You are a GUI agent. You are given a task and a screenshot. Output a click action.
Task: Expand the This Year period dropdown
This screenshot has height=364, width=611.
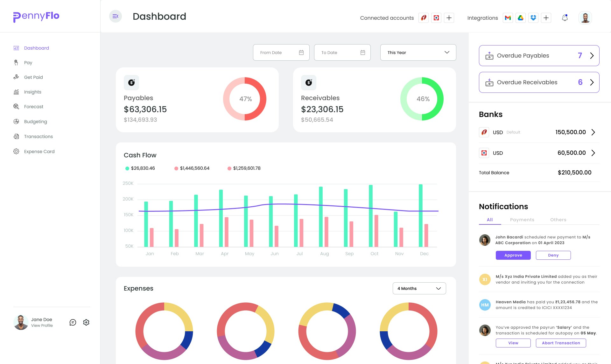[418, 52]
